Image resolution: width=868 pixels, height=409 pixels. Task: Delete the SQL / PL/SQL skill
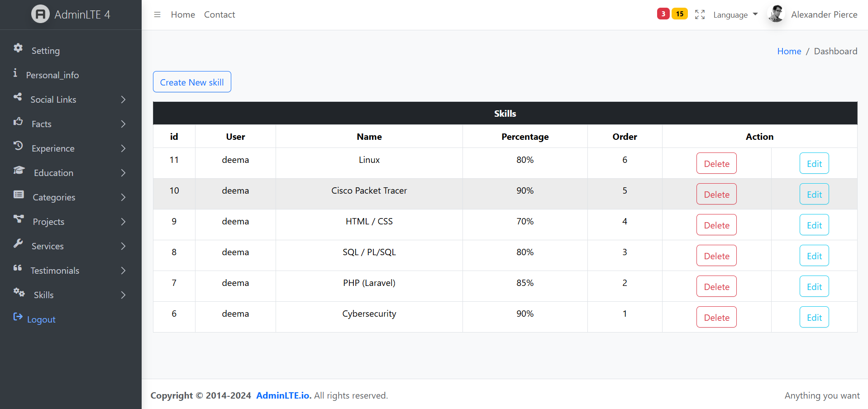point(716,256)
